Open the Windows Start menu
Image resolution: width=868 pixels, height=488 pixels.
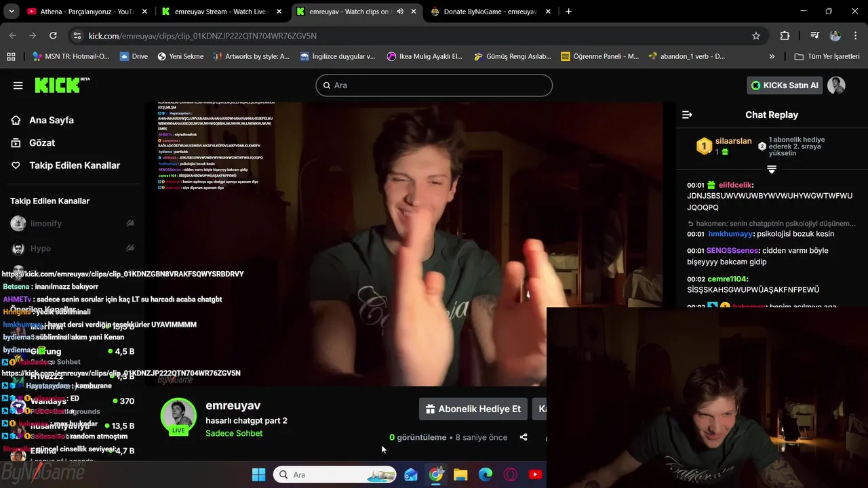coord(258,474)
